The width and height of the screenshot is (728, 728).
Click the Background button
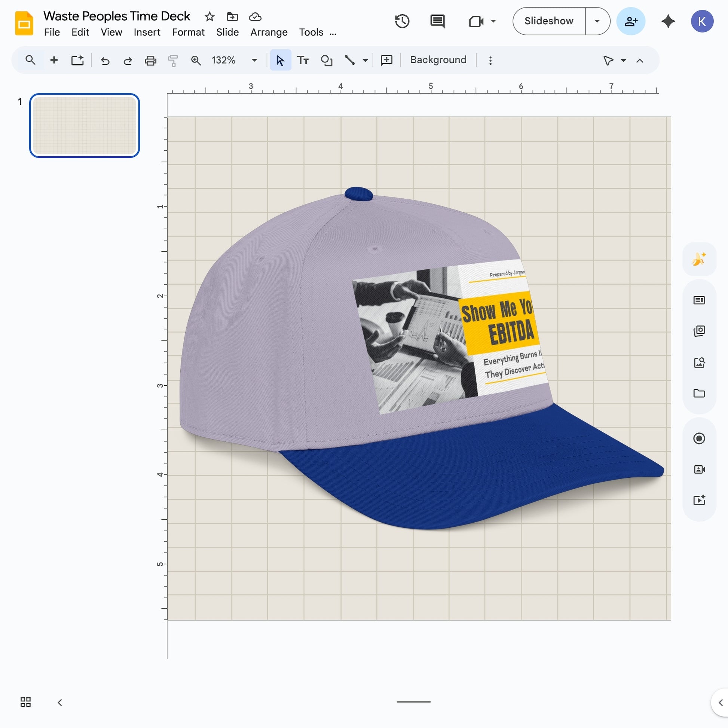[438, 60]
